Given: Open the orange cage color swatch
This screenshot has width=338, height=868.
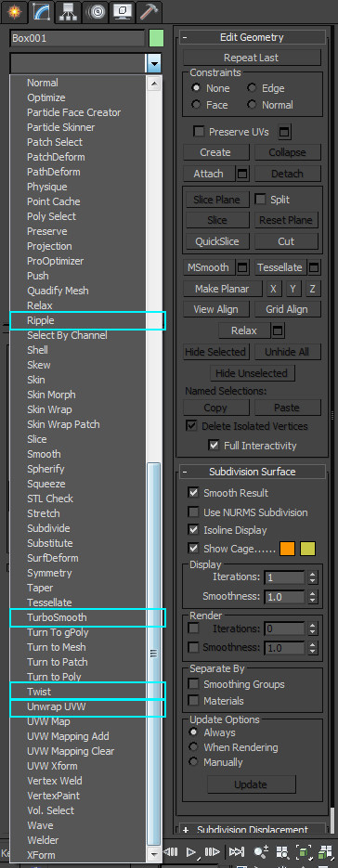Looking at the screenshot, I should tap(287, 549).
